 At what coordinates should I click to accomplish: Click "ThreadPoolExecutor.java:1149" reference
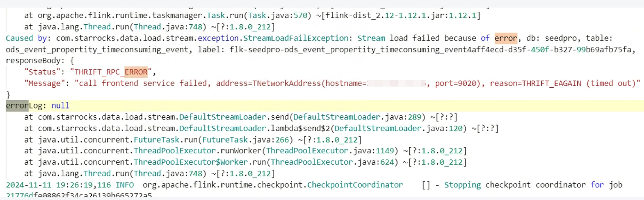(x=330, y=151)
